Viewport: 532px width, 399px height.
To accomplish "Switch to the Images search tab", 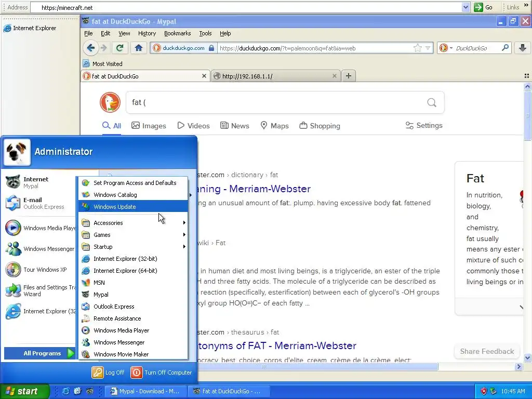I will click(149, 126).
